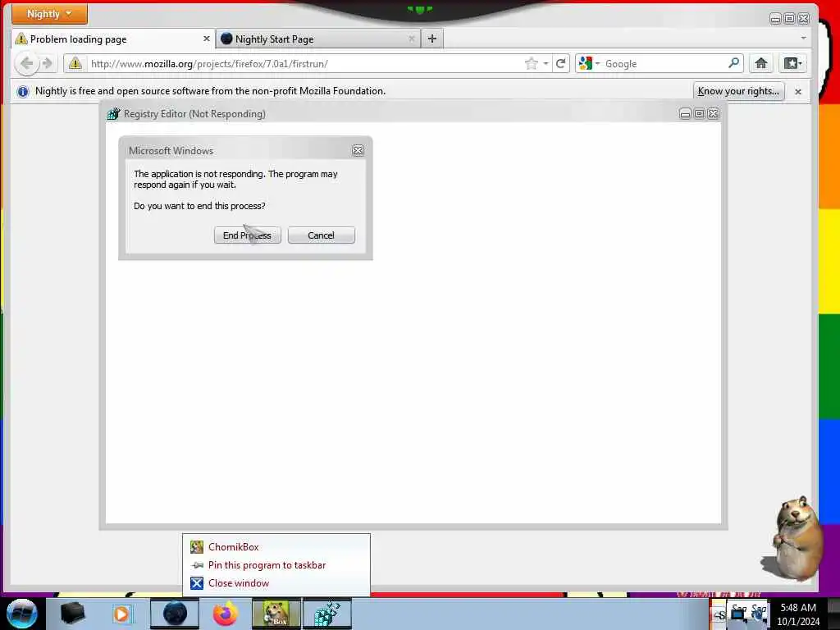Image resolution: width=840 pixels, height=630 pixels.
Task: Close the Registry Editor window
Action: click(x=713, y=113)
